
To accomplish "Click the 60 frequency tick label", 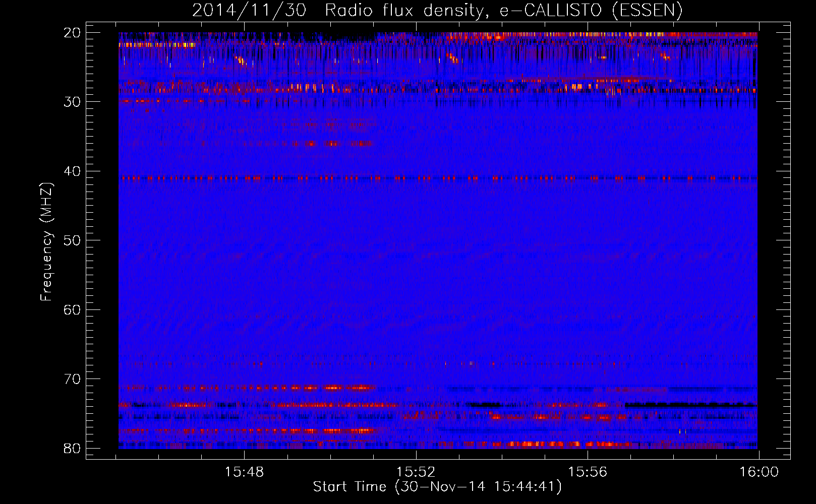I will pos(73,309).
